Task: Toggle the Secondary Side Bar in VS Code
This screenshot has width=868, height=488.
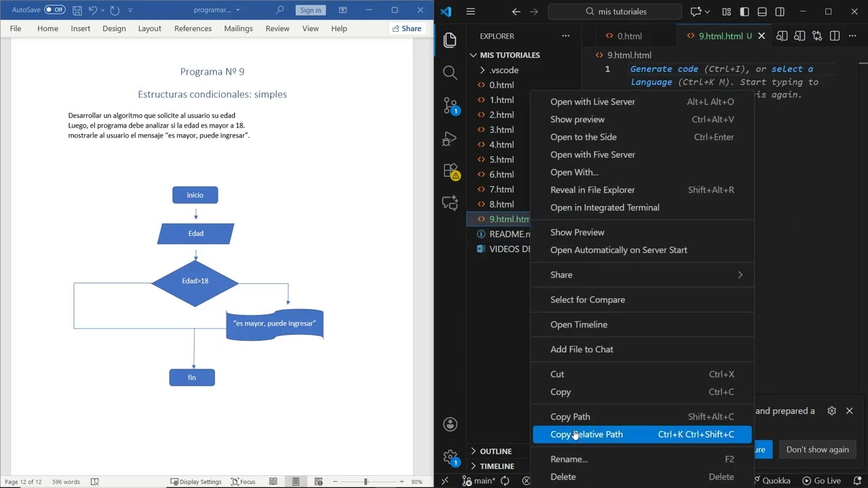Action: click(780, 12)
